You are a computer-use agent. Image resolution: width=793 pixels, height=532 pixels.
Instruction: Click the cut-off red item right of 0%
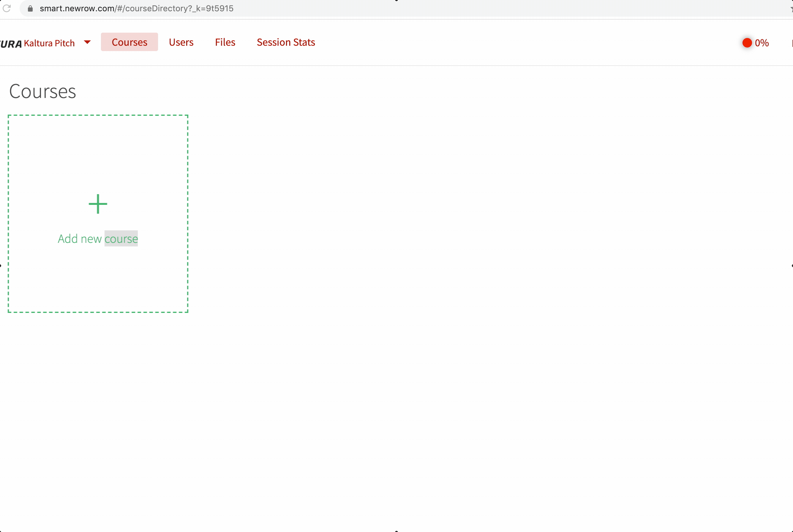coord(792,43)
